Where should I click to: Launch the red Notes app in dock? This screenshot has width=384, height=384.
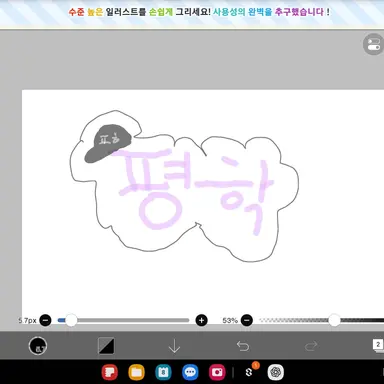[110, 372]
